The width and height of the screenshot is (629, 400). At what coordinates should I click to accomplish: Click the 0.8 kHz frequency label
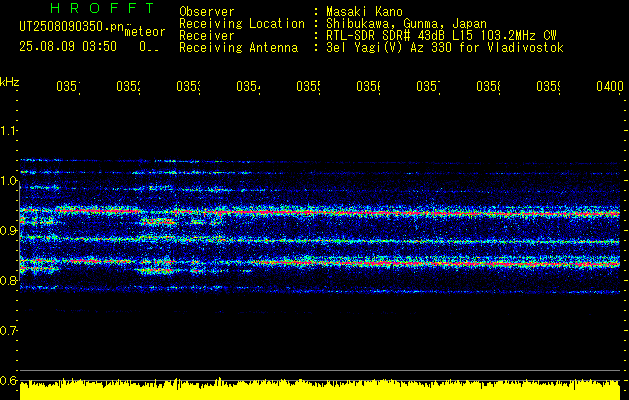(8, 280)
